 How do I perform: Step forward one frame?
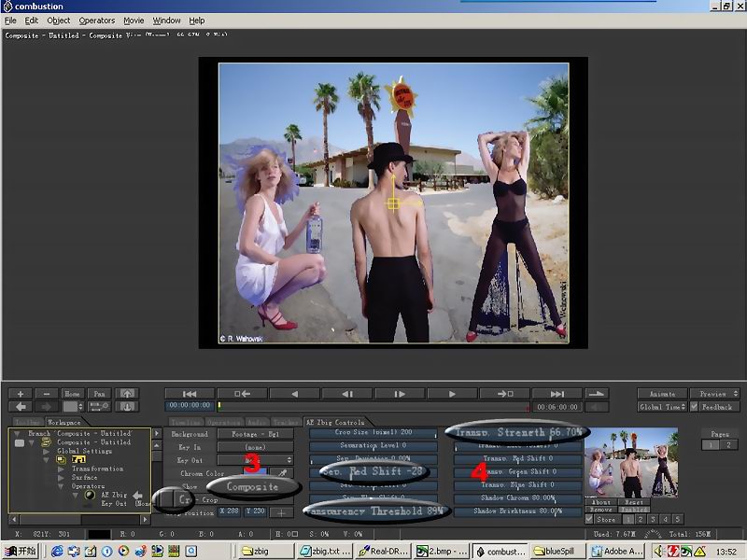[x=400, y=394]
